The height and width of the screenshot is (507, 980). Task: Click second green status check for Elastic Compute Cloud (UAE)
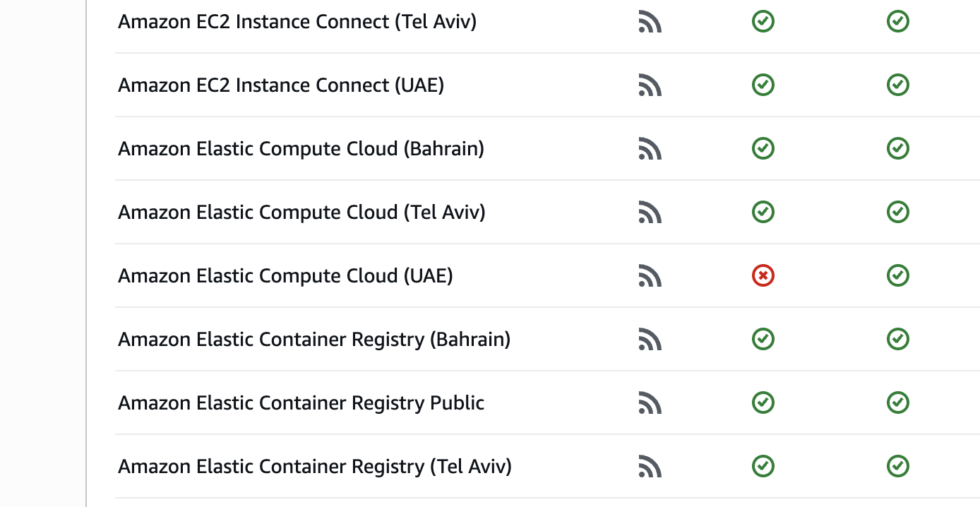pyautogui.click(x=897, y=275)
